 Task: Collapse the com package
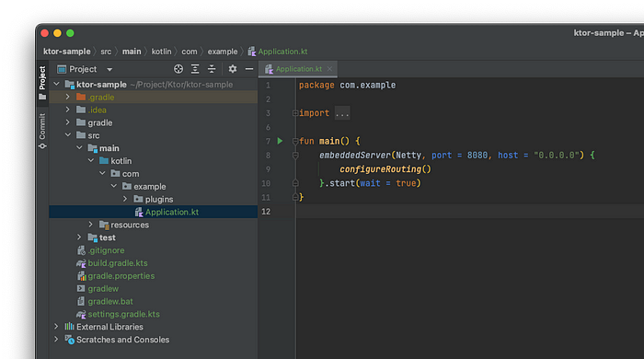coord(102,173)
